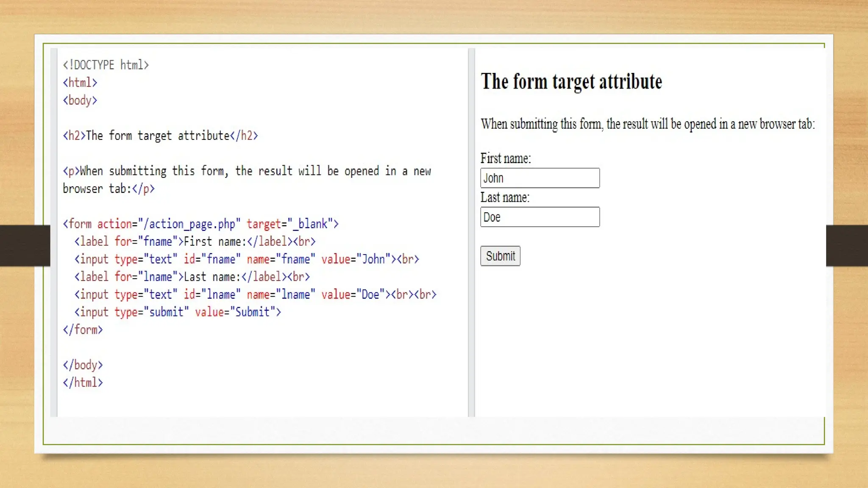Click the opening <html> tag line
This screenshot has height=488, width=868.
click(x=80, y=83)
